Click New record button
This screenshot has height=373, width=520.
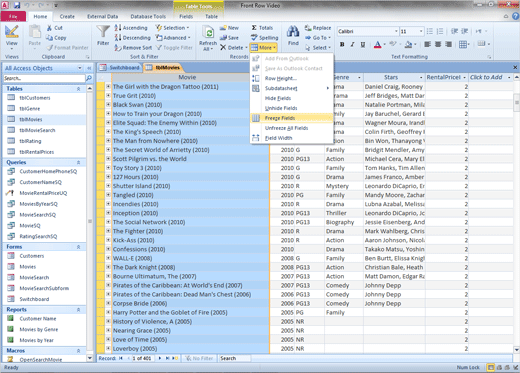(229, 28)
